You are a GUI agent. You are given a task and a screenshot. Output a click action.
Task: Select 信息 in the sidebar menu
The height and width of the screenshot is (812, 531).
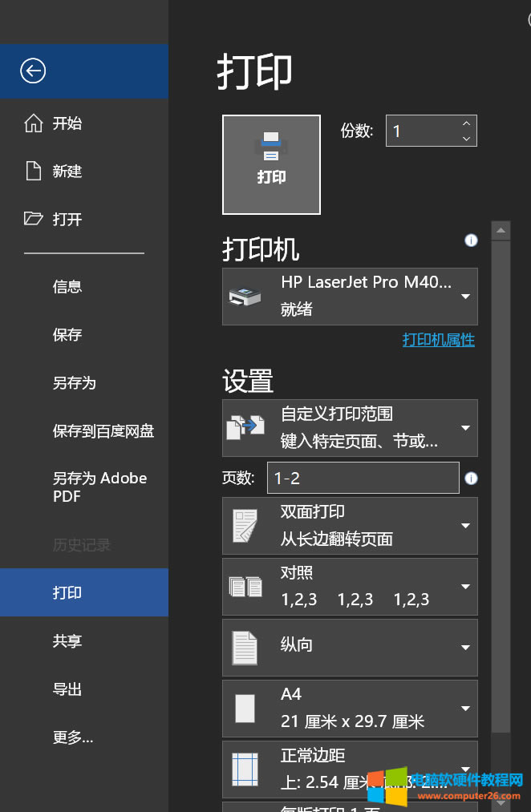point(67,286)
